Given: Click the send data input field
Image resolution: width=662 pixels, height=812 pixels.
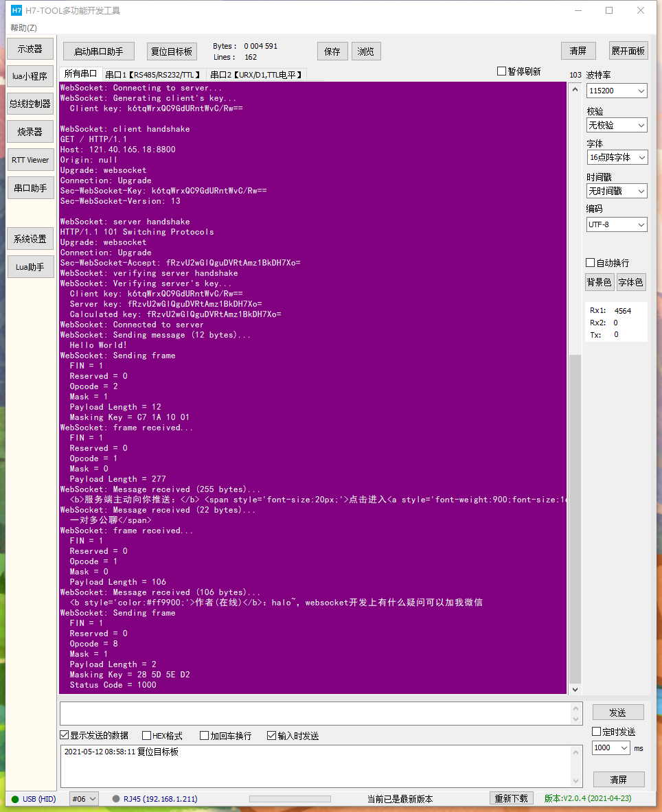Looking at the screenshot, I should click(316, 714).
